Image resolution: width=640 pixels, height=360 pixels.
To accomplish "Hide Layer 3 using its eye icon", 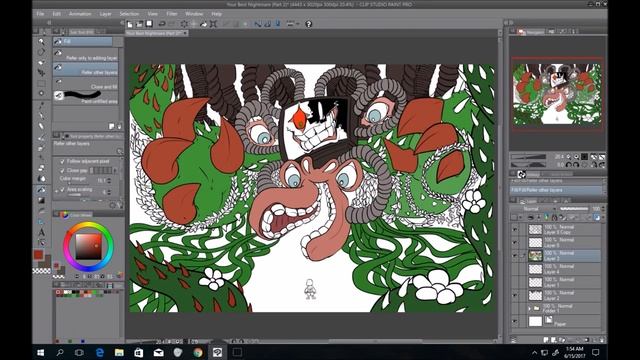I will (515, 256).
